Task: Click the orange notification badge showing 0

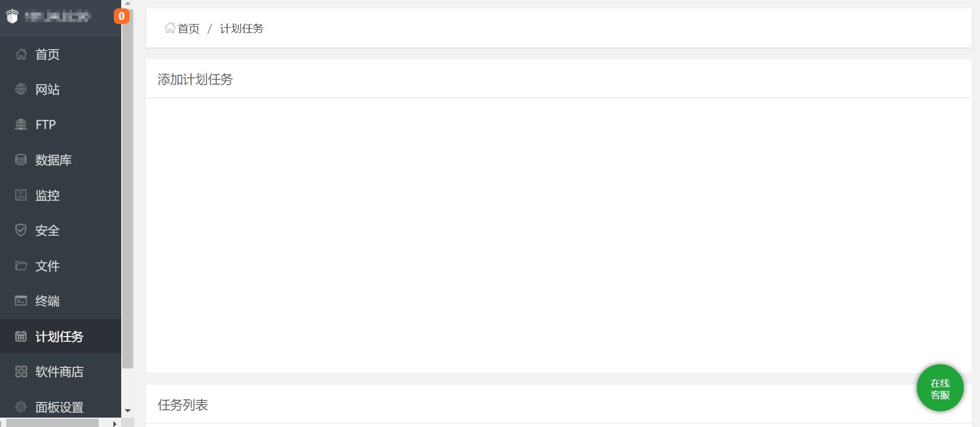Action: 122,16
